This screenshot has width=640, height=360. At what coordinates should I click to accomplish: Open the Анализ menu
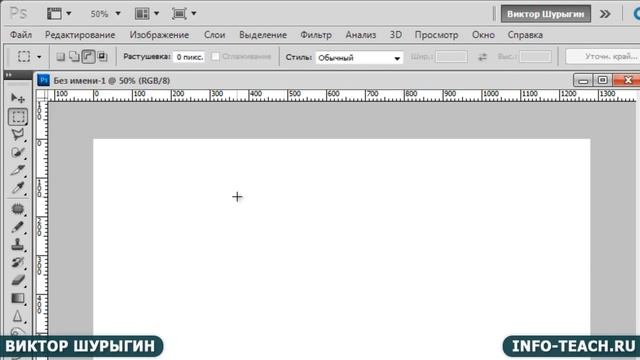pos(360,35)
